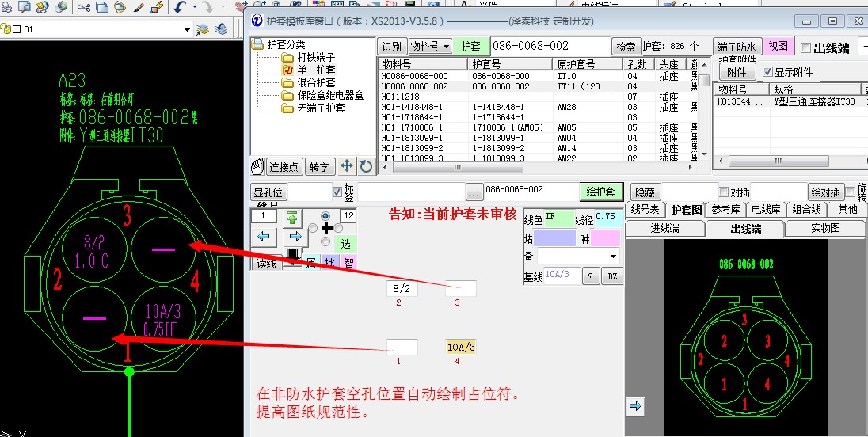Screen dimensions: 868x437
Task: Click the four-way move arrows icon
Action: click(347, 166)
